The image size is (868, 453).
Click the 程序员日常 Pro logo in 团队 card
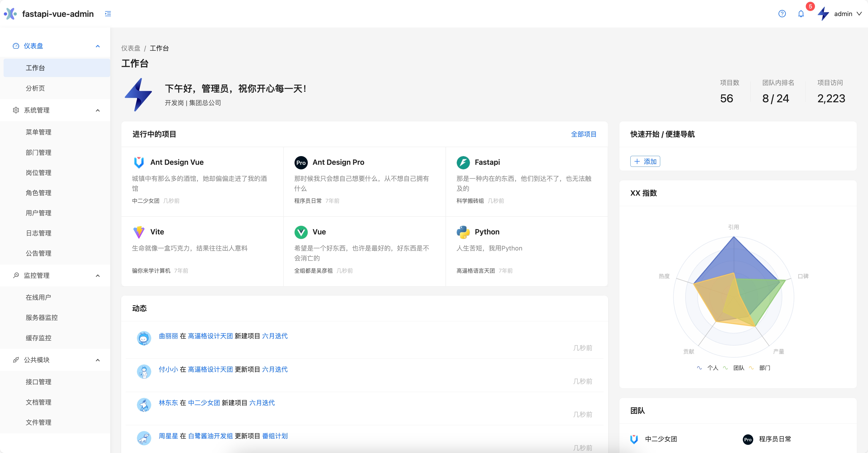pyautogui.click(x=748, y=439)
